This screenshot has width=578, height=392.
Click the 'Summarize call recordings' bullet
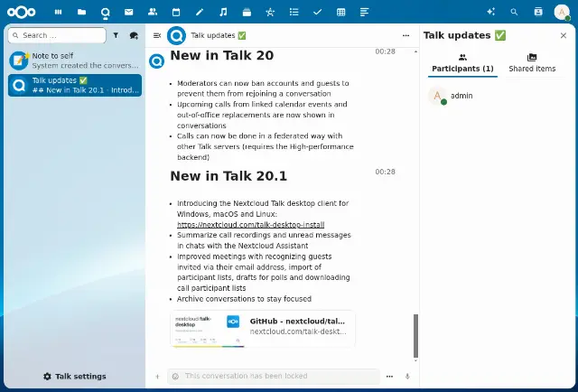click(264, 240)
